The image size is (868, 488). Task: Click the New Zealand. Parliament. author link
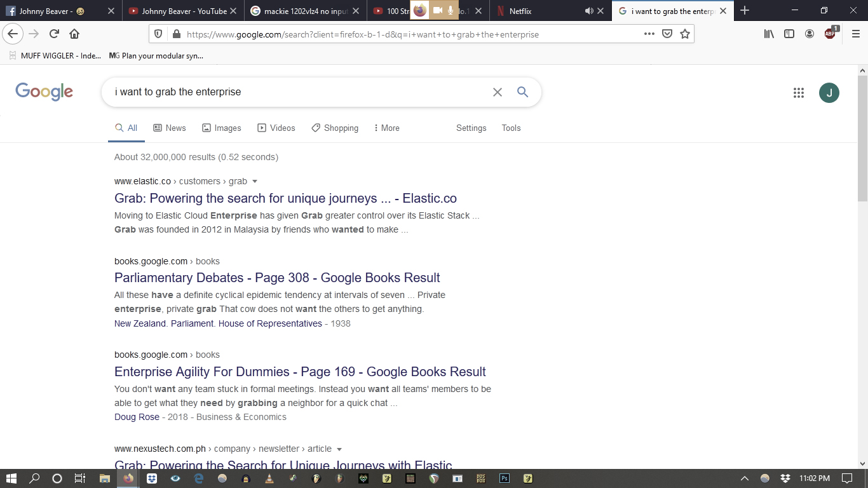click(218, 323)
